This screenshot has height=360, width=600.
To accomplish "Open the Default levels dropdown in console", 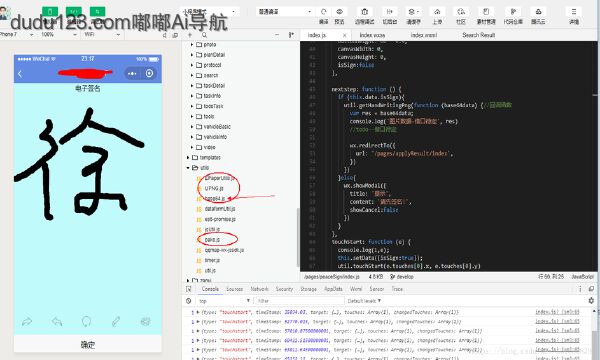I will click(364, 301).
